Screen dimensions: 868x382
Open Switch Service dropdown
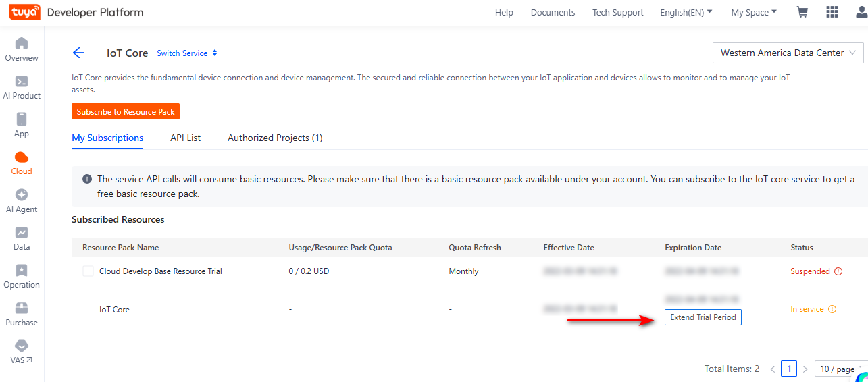point(187,53)
